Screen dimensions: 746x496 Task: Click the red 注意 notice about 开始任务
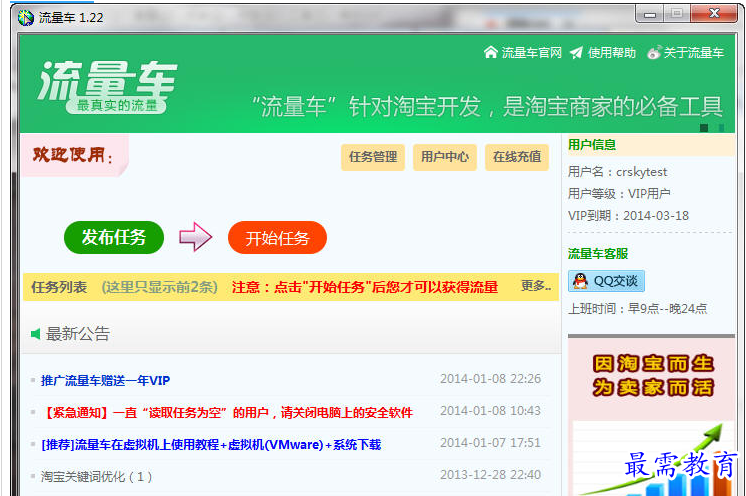tap(365, 287)
